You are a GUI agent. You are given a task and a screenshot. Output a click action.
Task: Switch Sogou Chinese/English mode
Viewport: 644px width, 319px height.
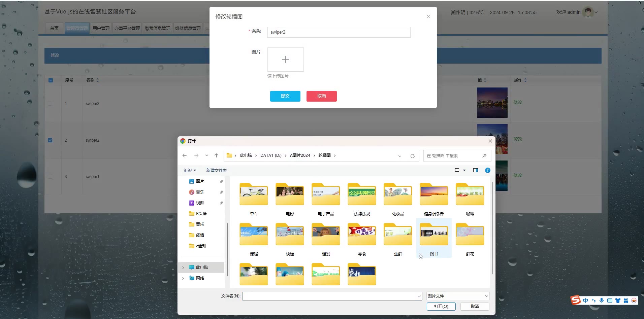585,300
